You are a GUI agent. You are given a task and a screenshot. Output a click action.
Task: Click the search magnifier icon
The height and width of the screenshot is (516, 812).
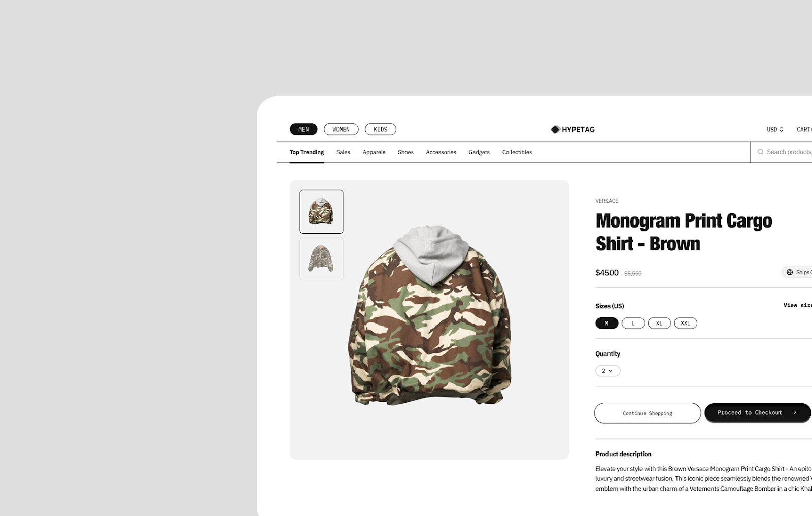[760, 152]
